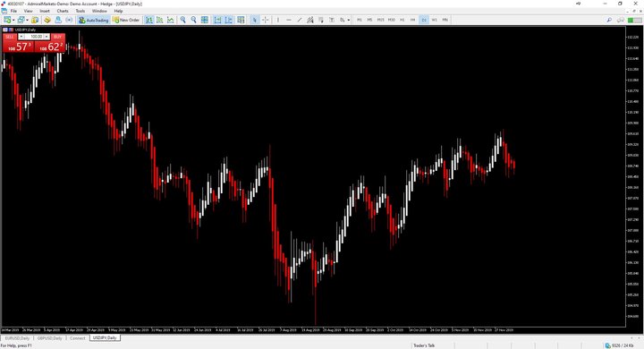Click the Zoom In magnifier
The image size is (644, 349).
click(x=182, y=20)
